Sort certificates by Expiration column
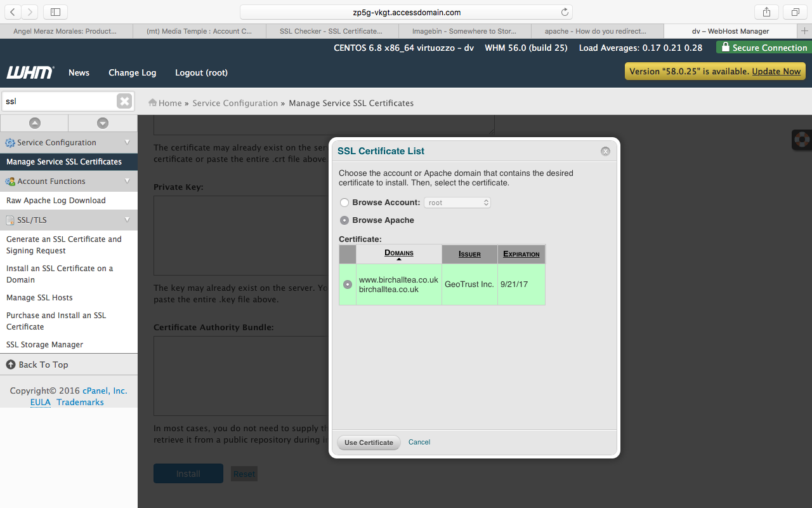The width and height of the screenshot is (812, 508). [521, 254]
